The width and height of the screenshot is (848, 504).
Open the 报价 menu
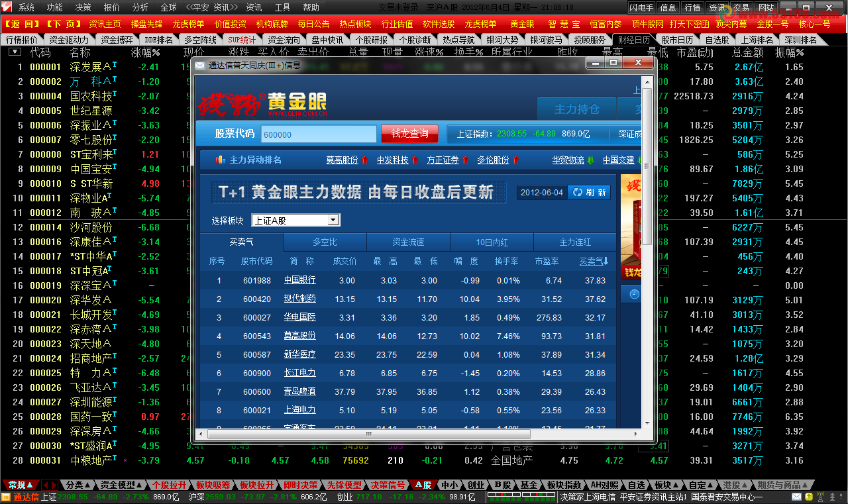[x=112, y=8]
